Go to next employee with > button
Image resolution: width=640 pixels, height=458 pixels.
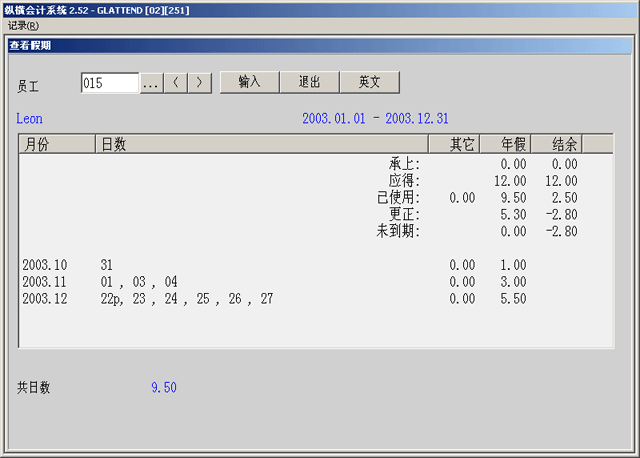(x=200, y=83)
